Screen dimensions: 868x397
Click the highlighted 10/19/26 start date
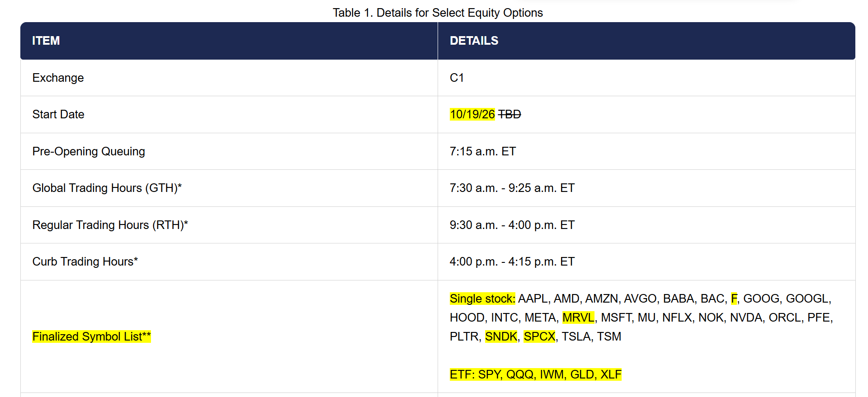[x=472, y=114]
